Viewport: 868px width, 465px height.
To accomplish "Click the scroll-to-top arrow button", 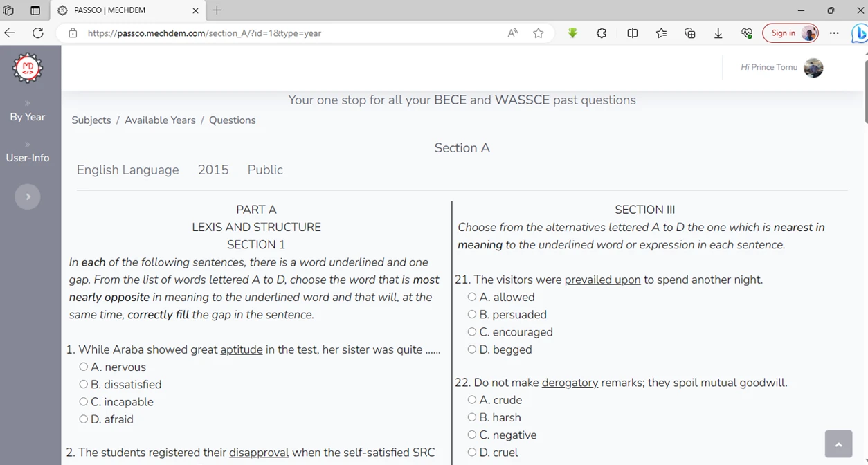I will coord(838,444).
